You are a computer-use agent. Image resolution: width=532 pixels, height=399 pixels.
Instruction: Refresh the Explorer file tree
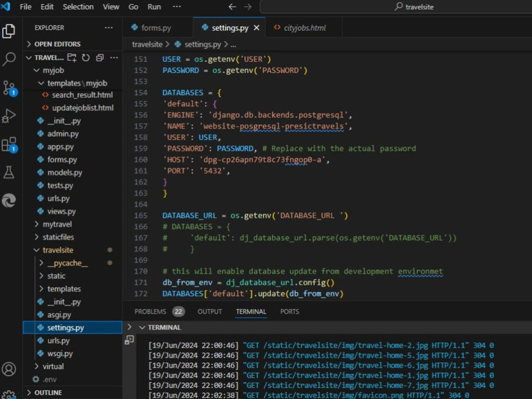[87, 57]
